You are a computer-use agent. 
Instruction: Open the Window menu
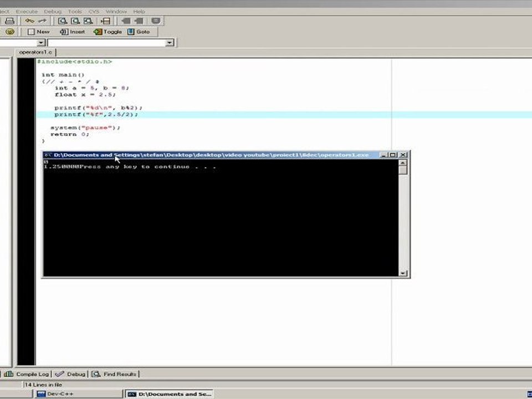[x=116, y=12]
